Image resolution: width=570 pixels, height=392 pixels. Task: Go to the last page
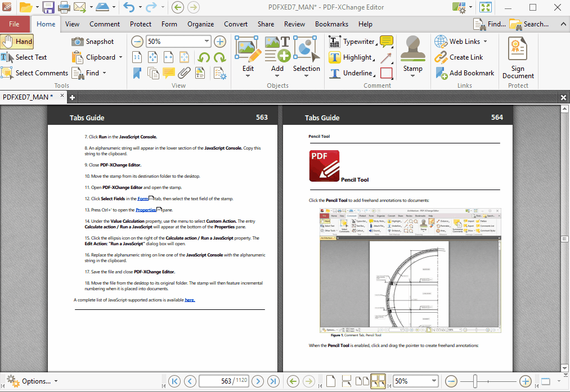tap(273, 381)
